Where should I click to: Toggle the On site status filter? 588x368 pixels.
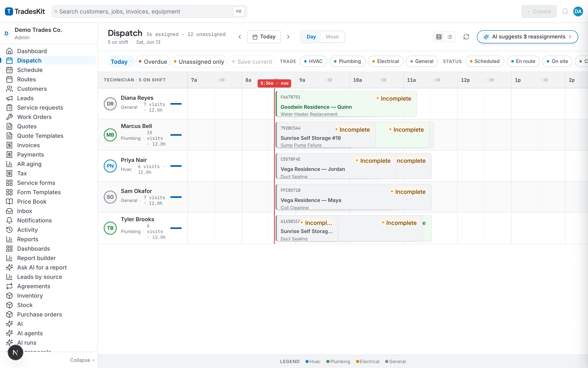[557, 61]
